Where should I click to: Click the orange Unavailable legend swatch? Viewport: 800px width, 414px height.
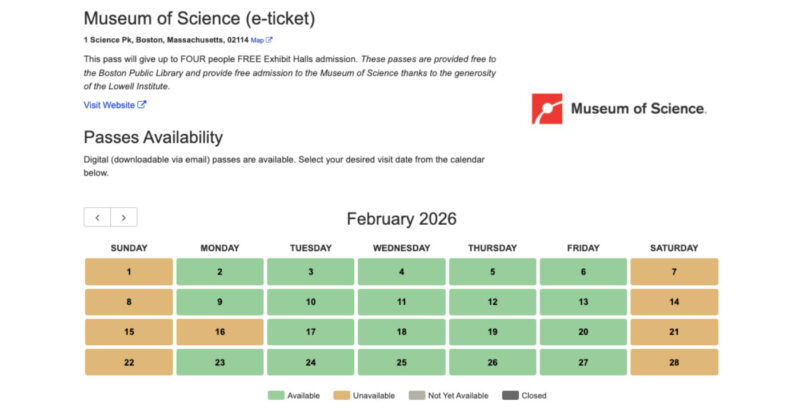(x=343, y=395)
